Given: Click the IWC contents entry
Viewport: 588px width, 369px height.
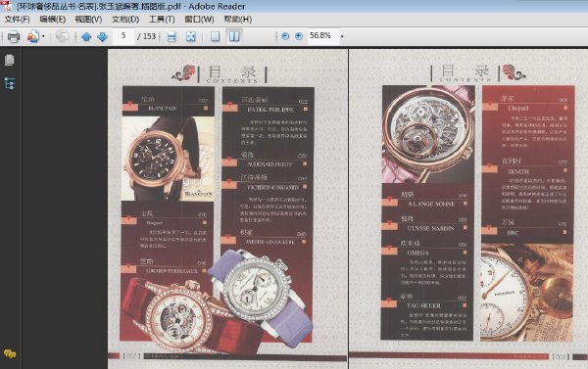Looking at the screenshot, I should tap(513, 233).
